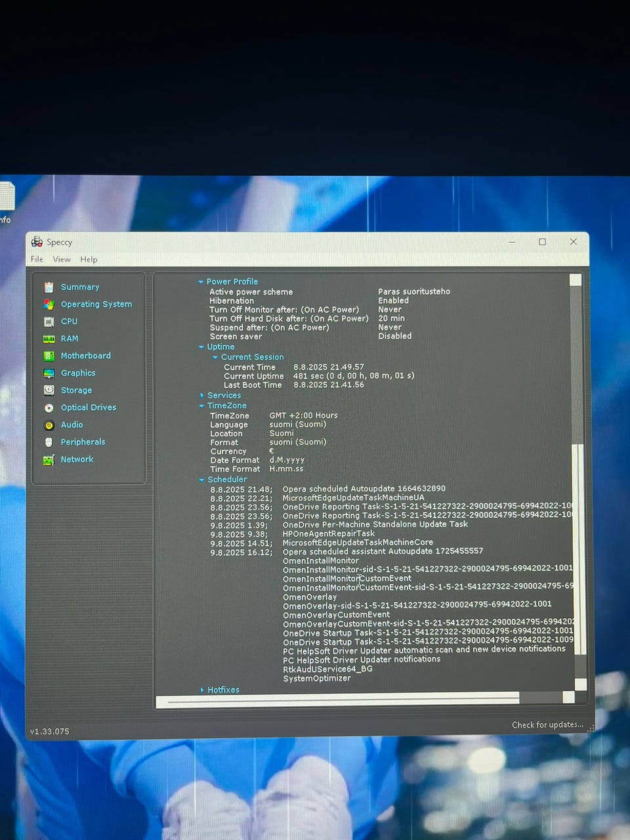Screen dimensions: 630x840
Task: Go to the Peripherals page
Action: click(83, 442)
